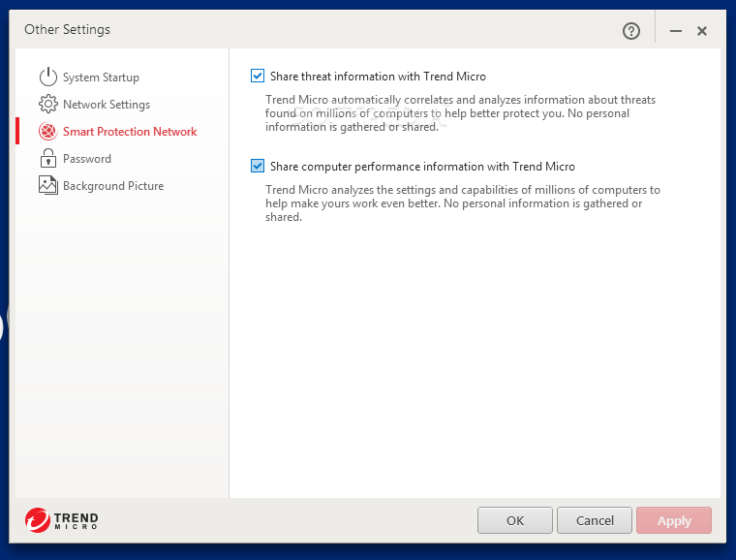Close the Other Settings window
This screenshot has width=736, height=560.
click(702, 31)
